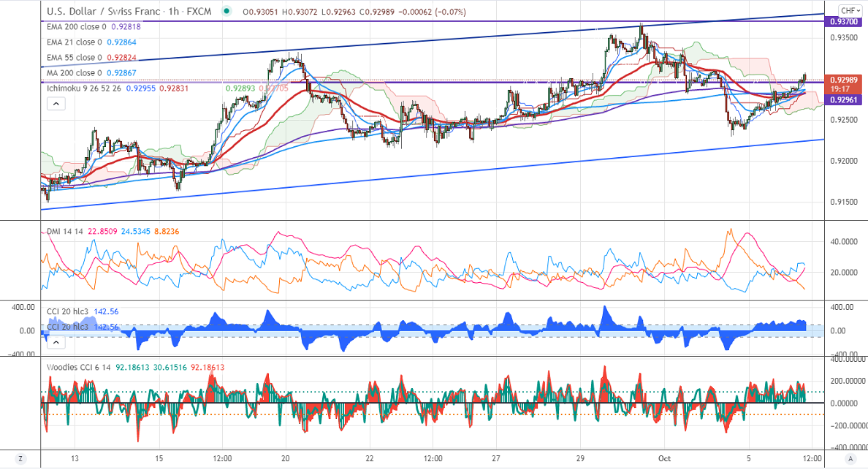Select the topmost CCI 20 hlc3 legend
Viewport: 868px width, 470px height.
coord(67,311)
